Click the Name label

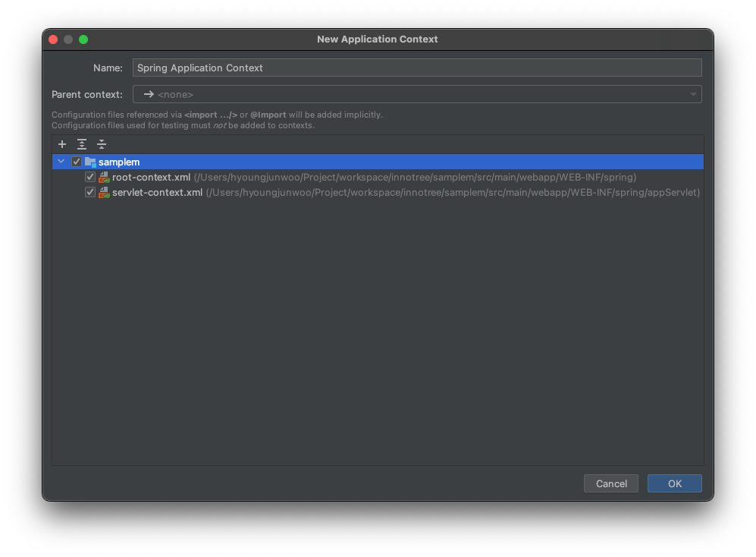(x=108, y=68)
